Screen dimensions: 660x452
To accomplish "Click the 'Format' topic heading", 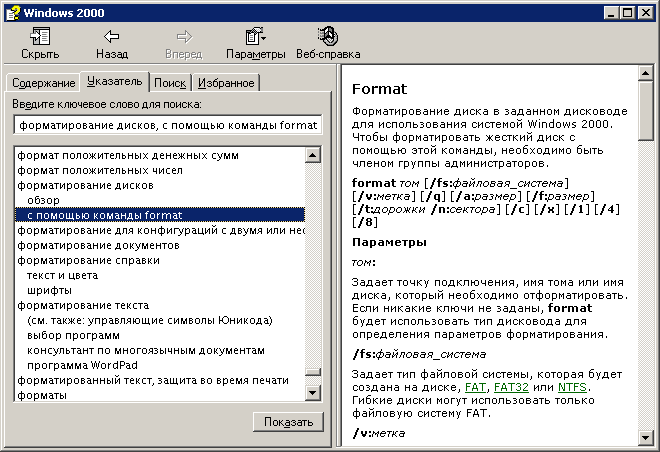I will click(x=379, y=89).
